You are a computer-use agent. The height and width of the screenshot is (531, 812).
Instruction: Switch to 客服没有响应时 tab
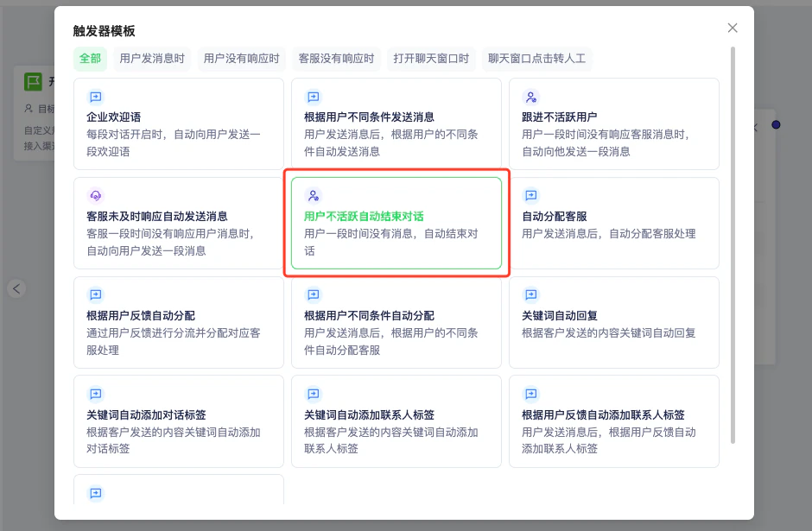pos(336,59)
